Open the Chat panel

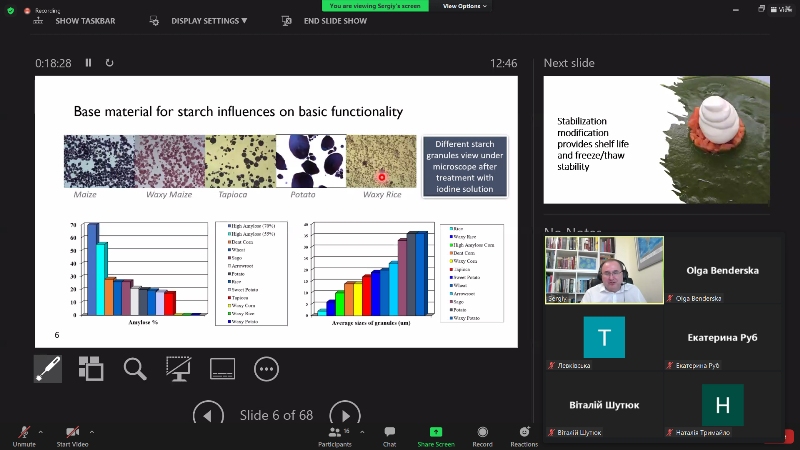390,437
